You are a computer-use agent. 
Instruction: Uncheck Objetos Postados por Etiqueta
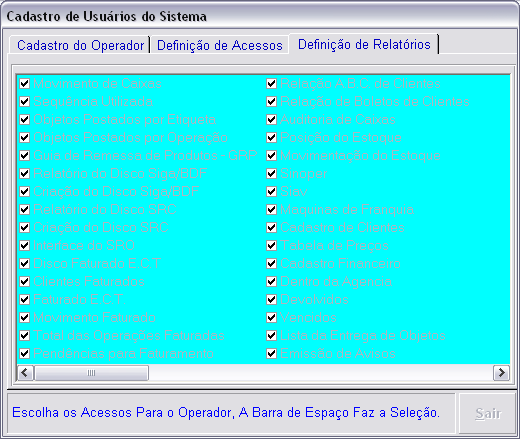[x=25, y=119]
